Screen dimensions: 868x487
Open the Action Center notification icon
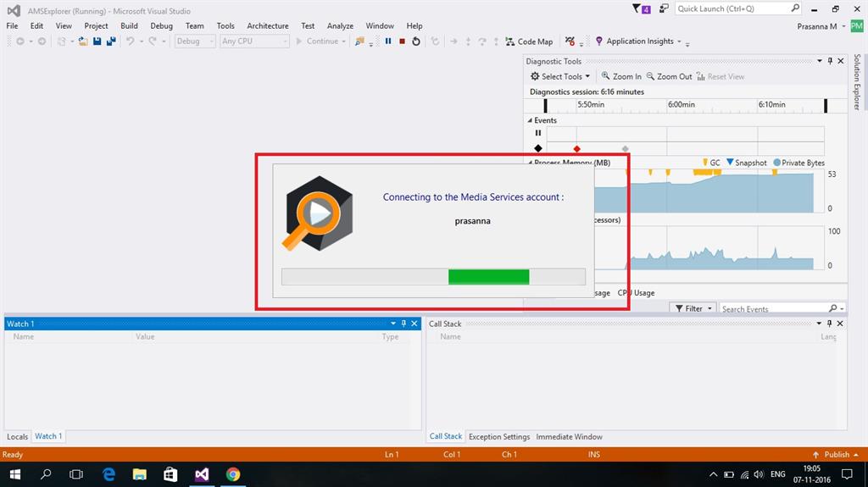(x=847, y=474)
